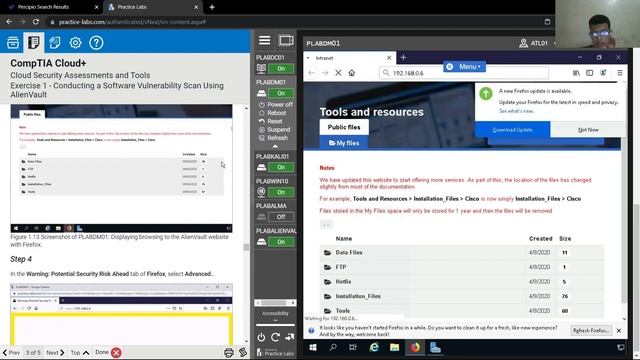Open Firefox account icon
The width and height of the screenshot is (640, 360).
[603, 73]
